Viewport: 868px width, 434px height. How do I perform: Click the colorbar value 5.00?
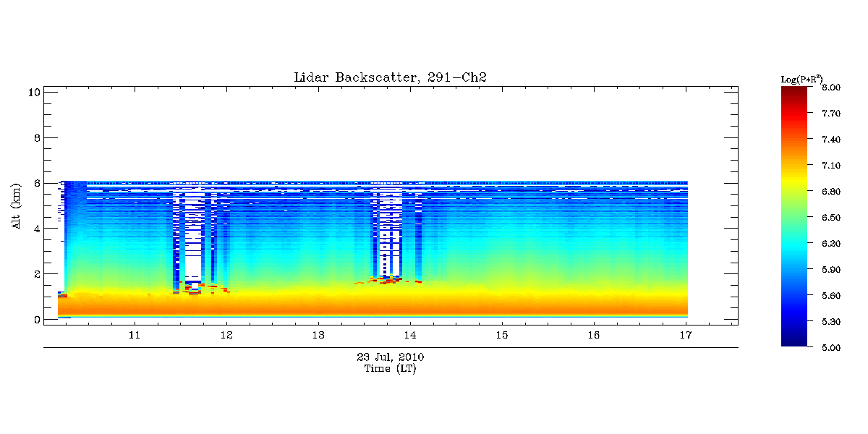point(830,347)
